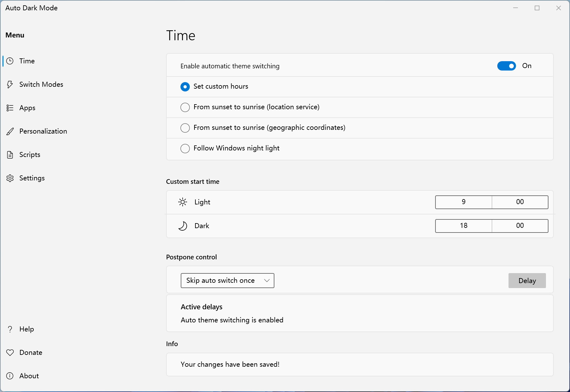The image size is (570, 392).
Task: Choose Follow Windows night light option
Action: coord(185,148)
